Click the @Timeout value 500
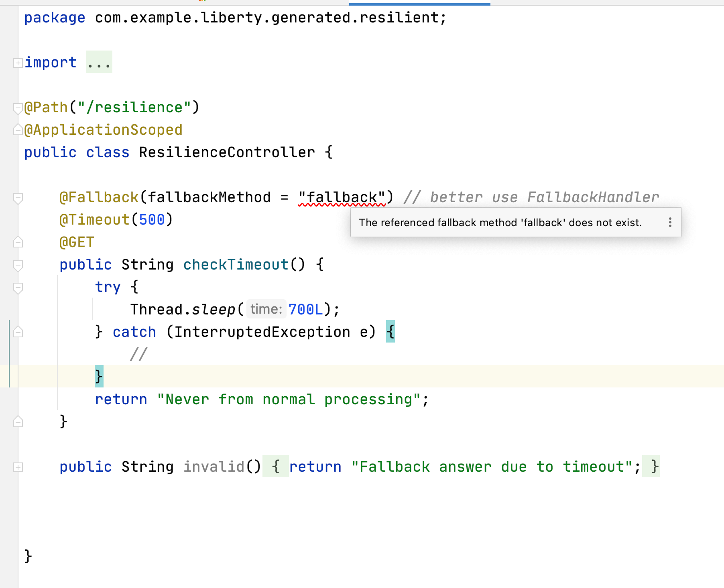724x588 pixels. [151, 219]
